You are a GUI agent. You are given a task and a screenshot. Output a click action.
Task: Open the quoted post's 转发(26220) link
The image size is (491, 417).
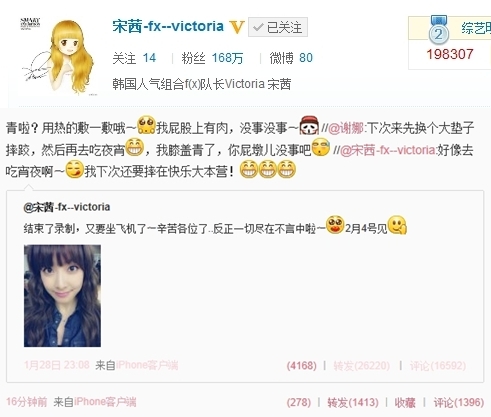click(x=362, y=366)
